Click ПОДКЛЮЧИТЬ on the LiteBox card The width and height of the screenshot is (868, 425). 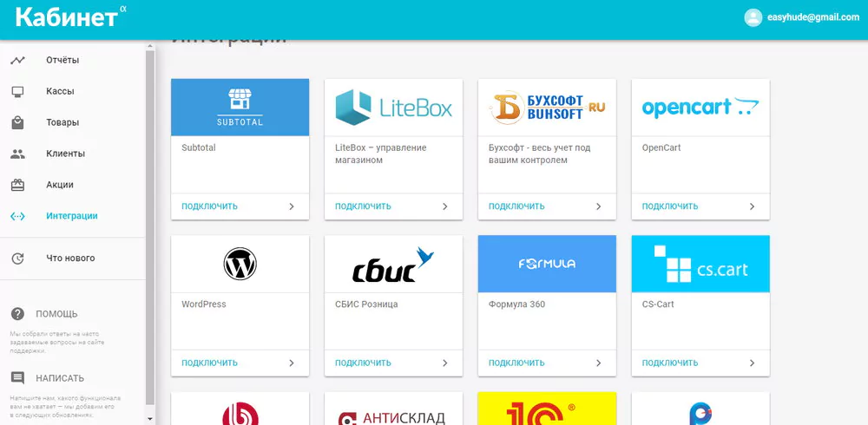click(x=363, y=206)
